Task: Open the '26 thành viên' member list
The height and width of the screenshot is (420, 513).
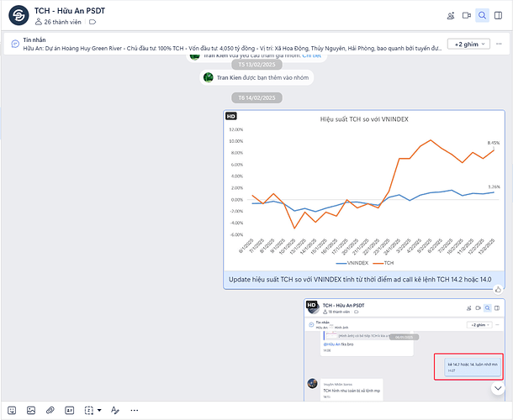Action: point(58,22)
